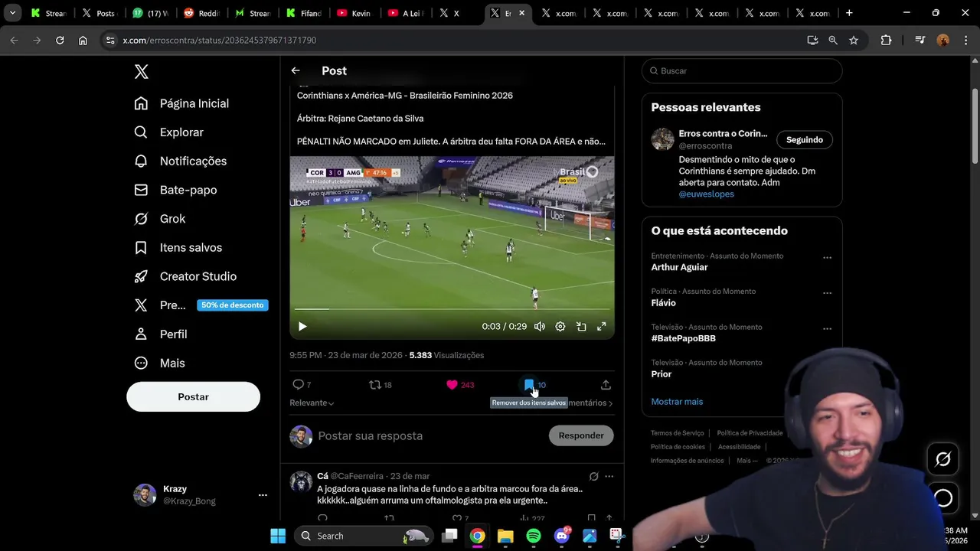
Task: Open the @euweslopes link
Action: click(706, 194)
